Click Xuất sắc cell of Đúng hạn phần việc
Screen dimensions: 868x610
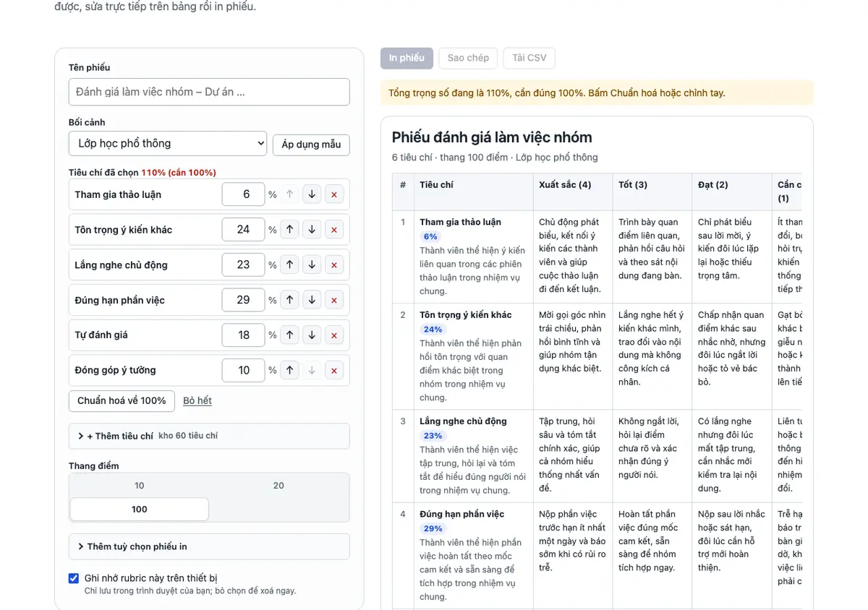coord(573,556)
